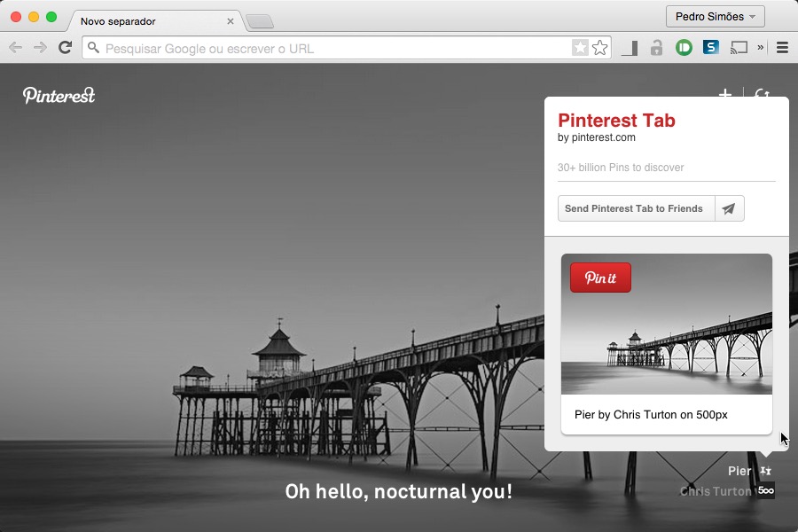Viewport: 798px width, 532px height.
Task: Click 30+ billion Pins to discover text
Action: (x=621, y=168)
